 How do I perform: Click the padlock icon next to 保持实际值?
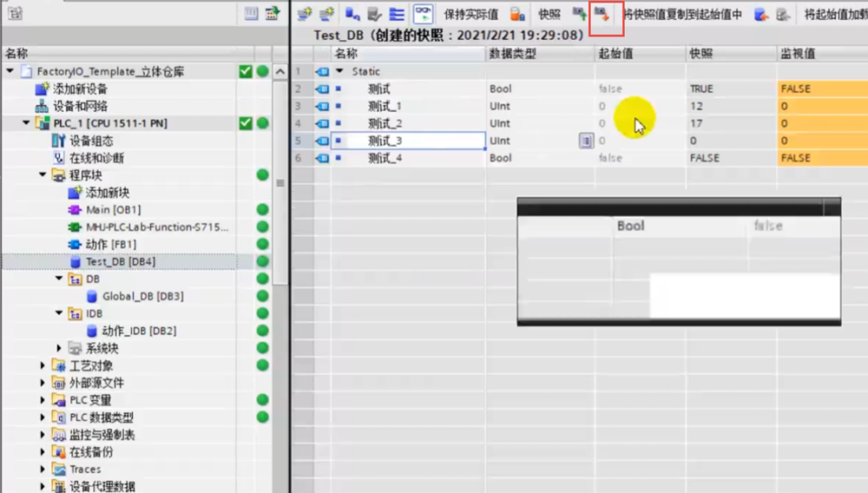[517, 15]
